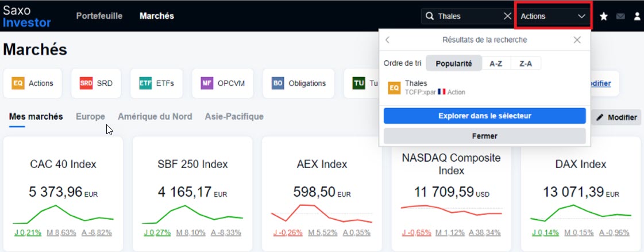Viewport: 644px width, 252px height.
Task: Select AEX A 0,35% period
Action: point(356,232)
